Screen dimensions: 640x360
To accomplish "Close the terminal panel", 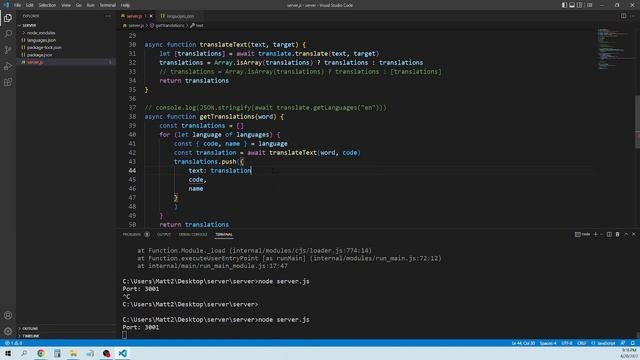I will coord(633,234).
